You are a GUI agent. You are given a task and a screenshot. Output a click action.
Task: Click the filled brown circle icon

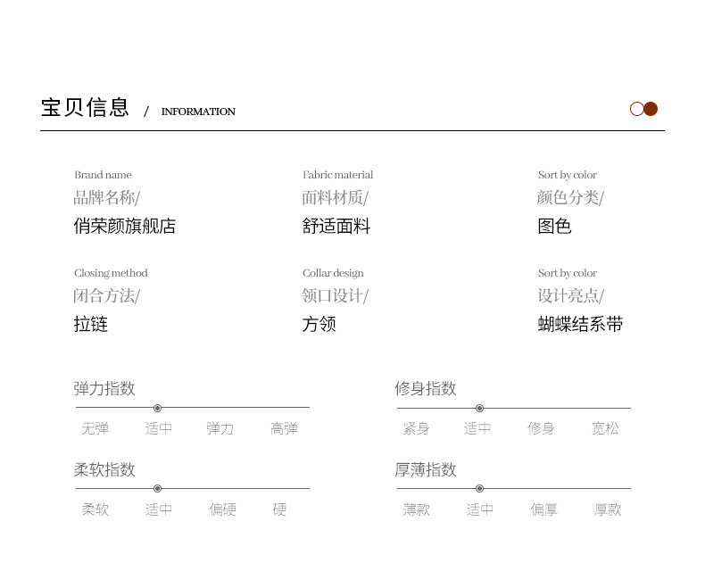(651, 109)
